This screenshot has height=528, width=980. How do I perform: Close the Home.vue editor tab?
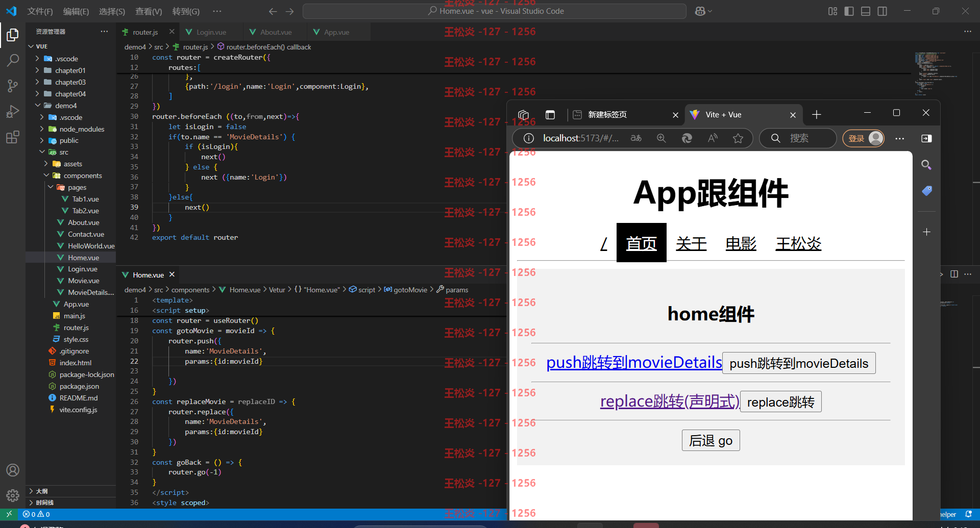172,274
